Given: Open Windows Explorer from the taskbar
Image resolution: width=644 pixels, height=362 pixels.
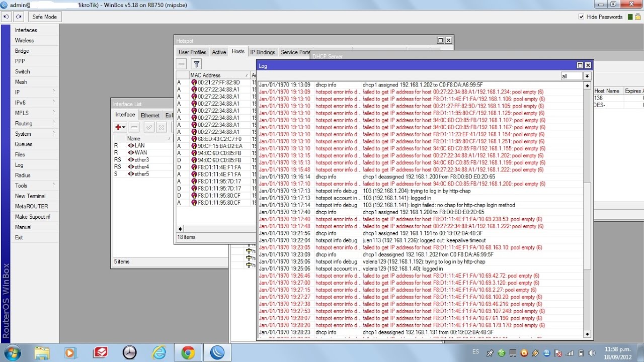Looking at the screenshot, I should click(x=42, y=353).
